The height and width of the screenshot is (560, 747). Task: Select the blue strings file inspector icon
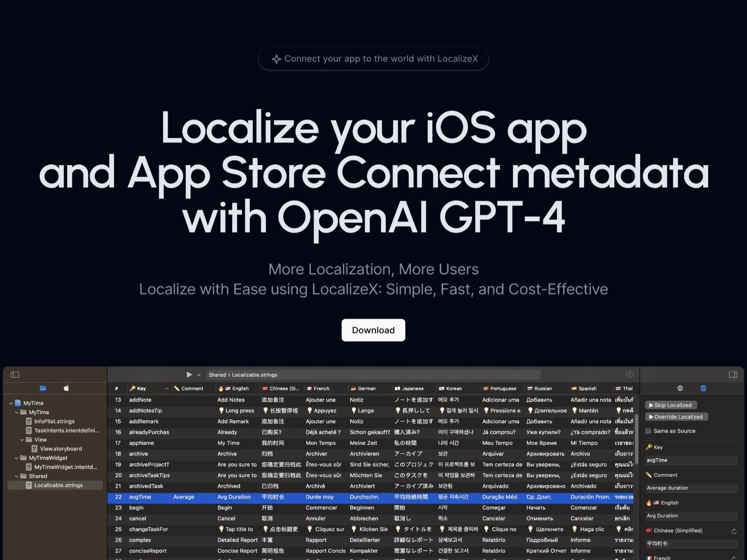703,388
